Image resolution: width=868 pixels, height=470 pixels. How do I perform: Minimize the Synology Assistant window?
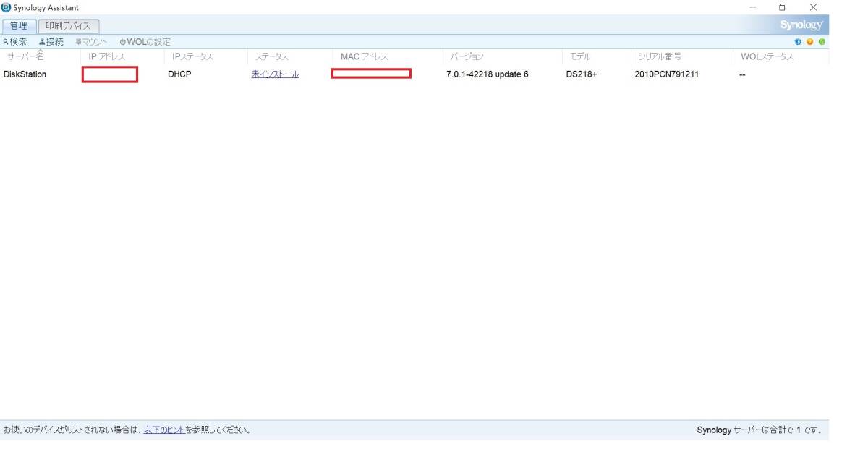[x=753, y=7]
